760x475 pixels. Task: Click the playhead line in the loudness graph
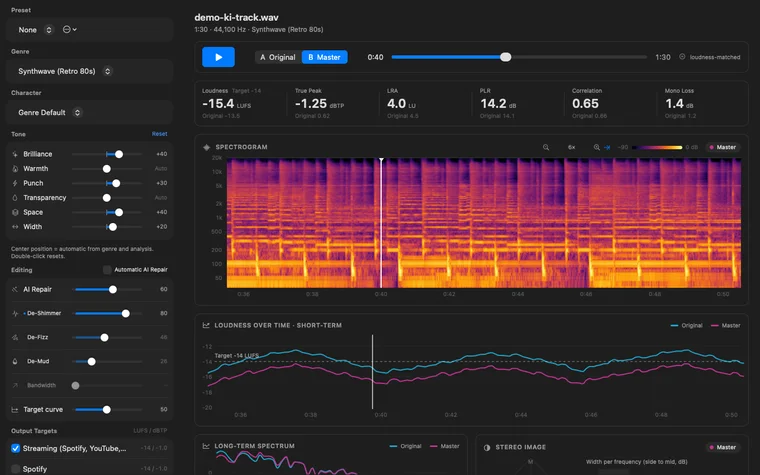[x=372, y=372]
